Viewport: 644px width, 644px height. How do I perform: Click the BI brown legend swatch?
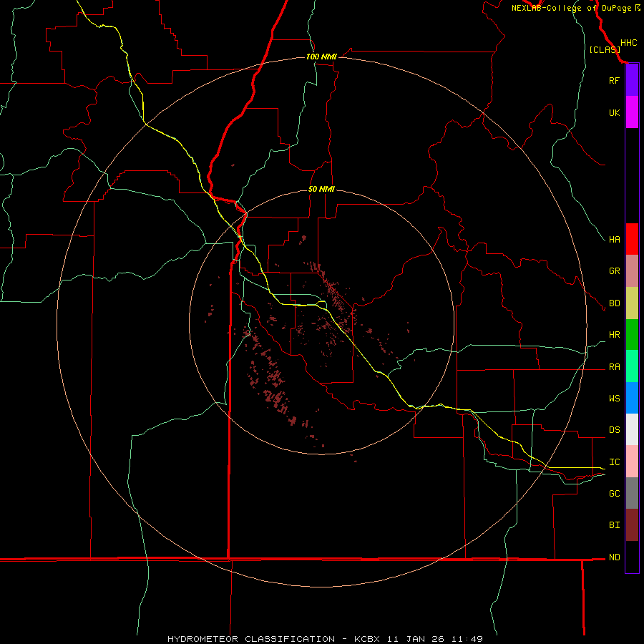(632, 525)
